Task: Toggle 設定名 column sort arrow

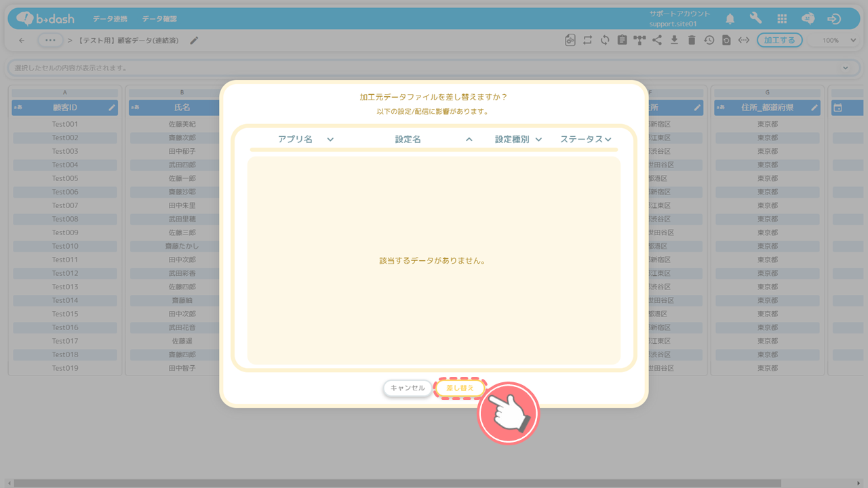Action: tap(469, 140)
